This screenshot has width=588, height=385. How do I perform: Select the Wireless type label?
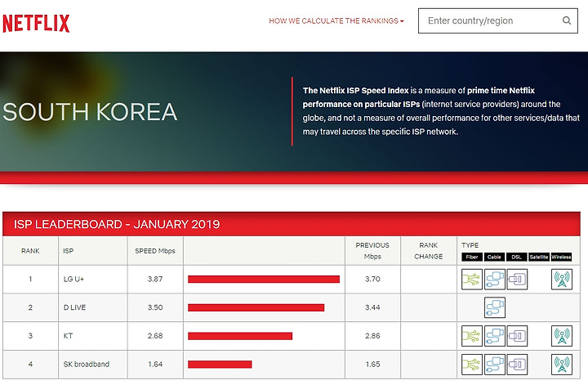(x=561, y=257)
